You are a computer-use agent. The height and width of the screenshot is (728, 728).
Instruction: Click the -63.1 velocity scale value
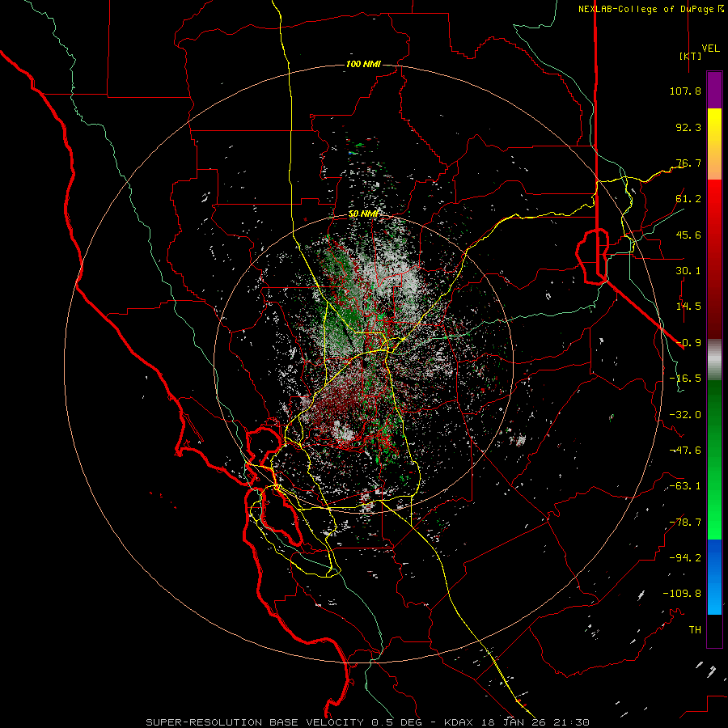tap(685, 486)
